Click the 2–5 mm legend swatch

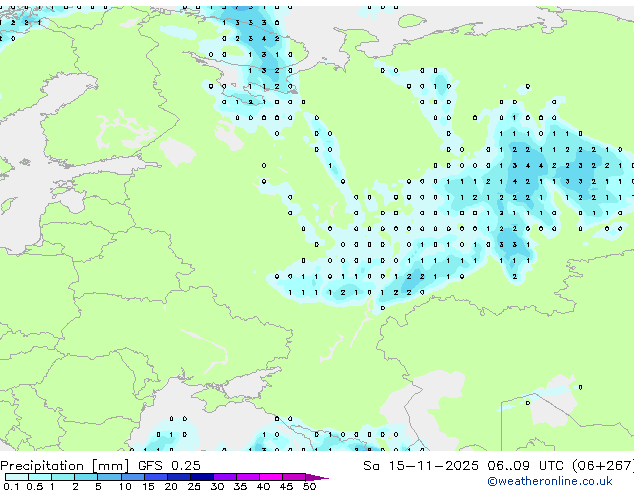click(x=86, y=477)
